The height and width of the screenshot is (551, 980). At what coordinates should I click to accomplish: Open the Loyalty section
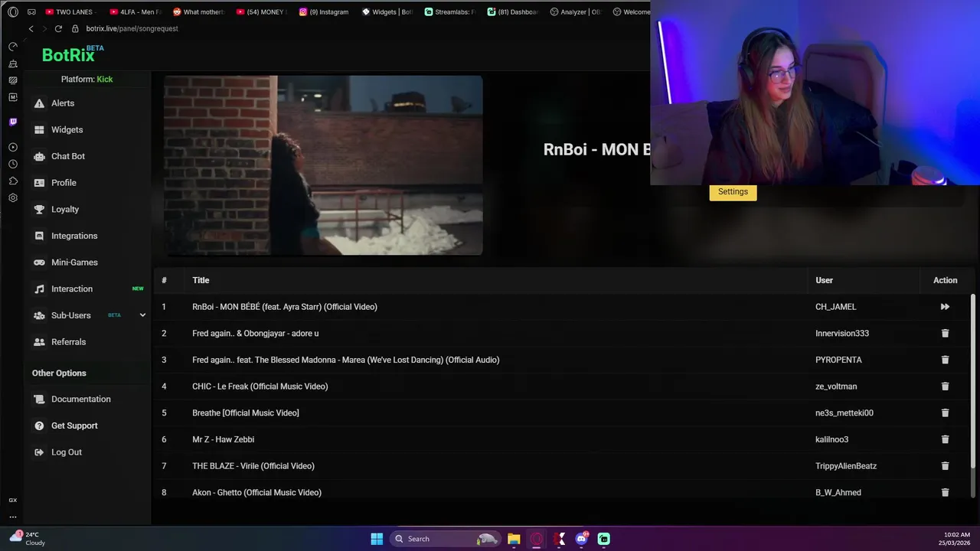coord(65,210)
